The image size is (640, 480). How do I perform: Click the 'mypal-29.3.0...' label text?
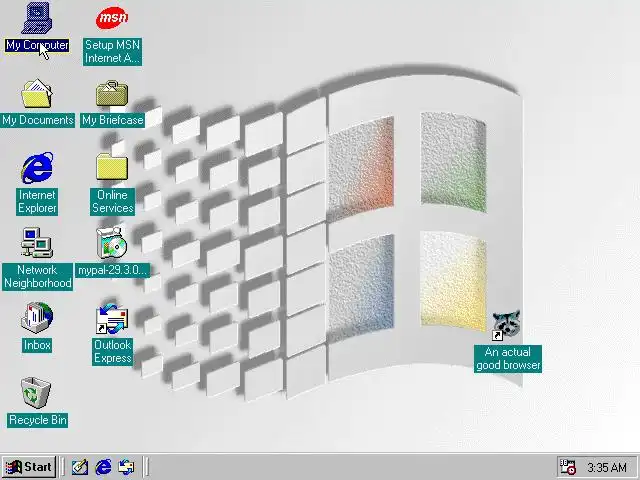(112, 270)
